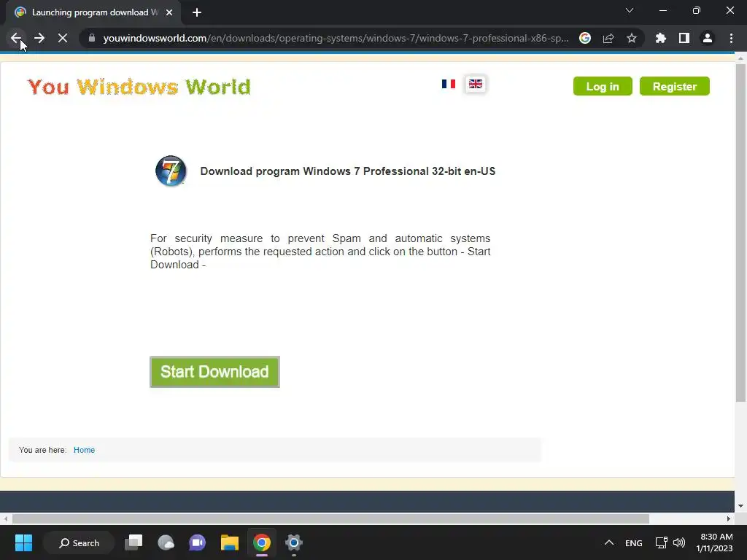Open the Windows Start menu
Viewport: 747px width, 560px height.
coord(23,542)
